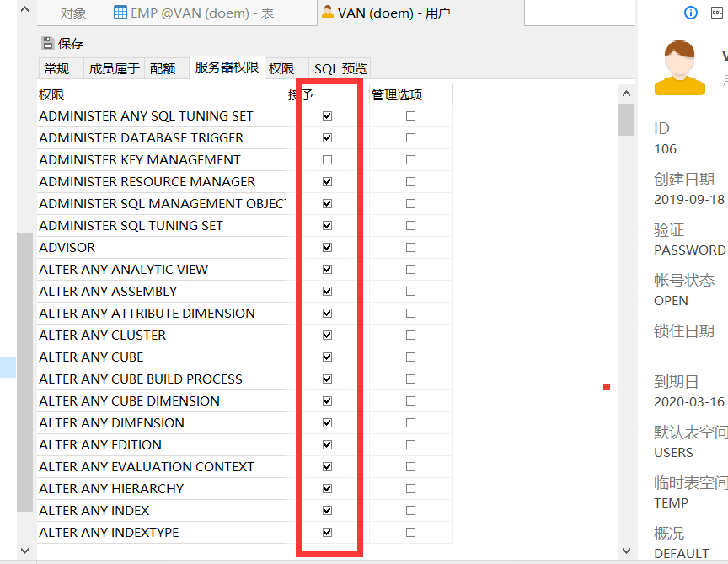Screen dimensions: 728x564
Task: Select the ALTER ANY CUBE BUILD PROCESS row
Action: click(x=161, y=379)
